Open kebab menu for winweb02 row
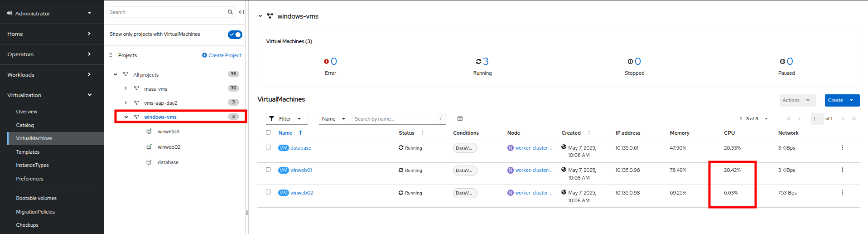Image resolution: width=868 pixels, height=234 pixels. click(x=842, y=193)
